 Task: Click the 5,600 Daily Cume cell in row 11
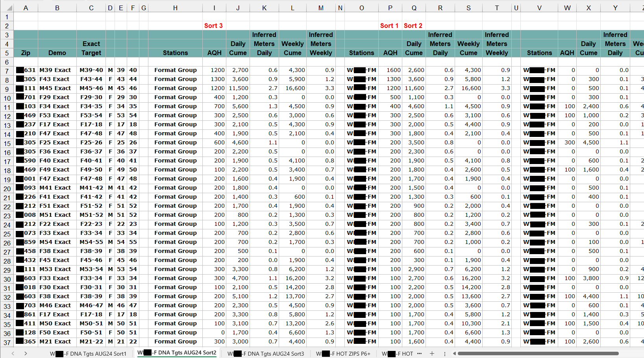pos(238,106)
